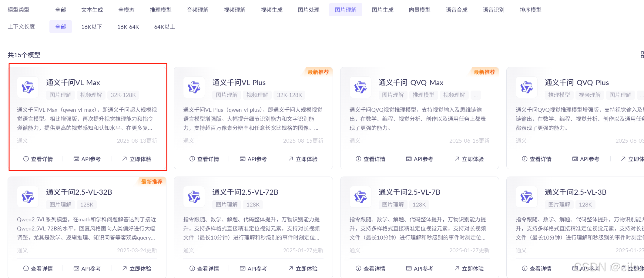Filter context length to 16K-64K
The width and height of the screenshot is (644, 278).
(128, 27)
